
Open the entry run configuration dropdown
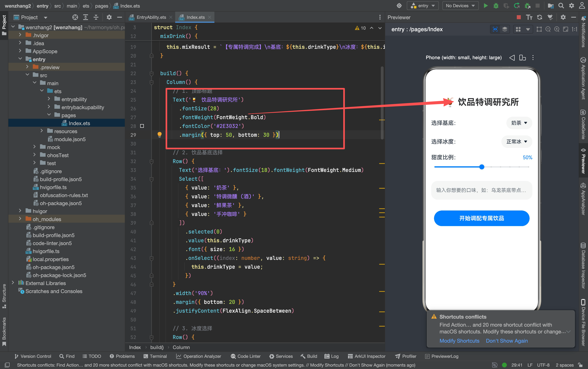coord(423,6)
